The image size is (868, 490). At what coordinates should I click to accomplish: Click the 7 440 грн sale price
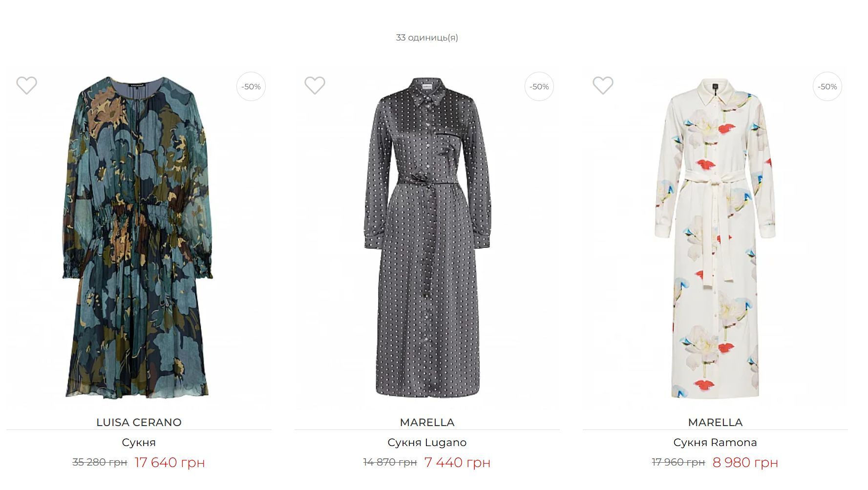tap(457, 462)
